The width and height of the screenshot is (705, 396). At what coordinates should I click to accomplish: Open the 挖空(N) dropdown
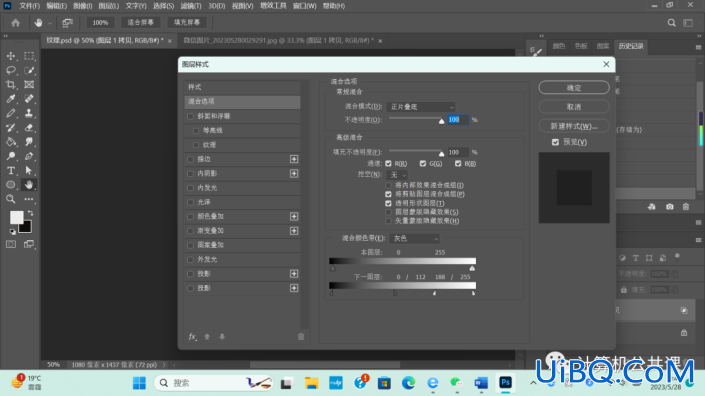pyautogui.click(x=397, y=175)
